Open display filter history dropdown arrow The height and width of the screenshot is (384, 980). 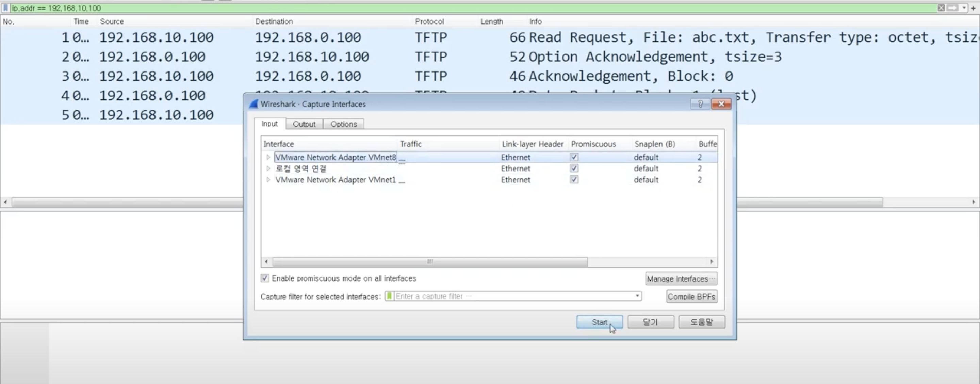click(x=964, y=7)
